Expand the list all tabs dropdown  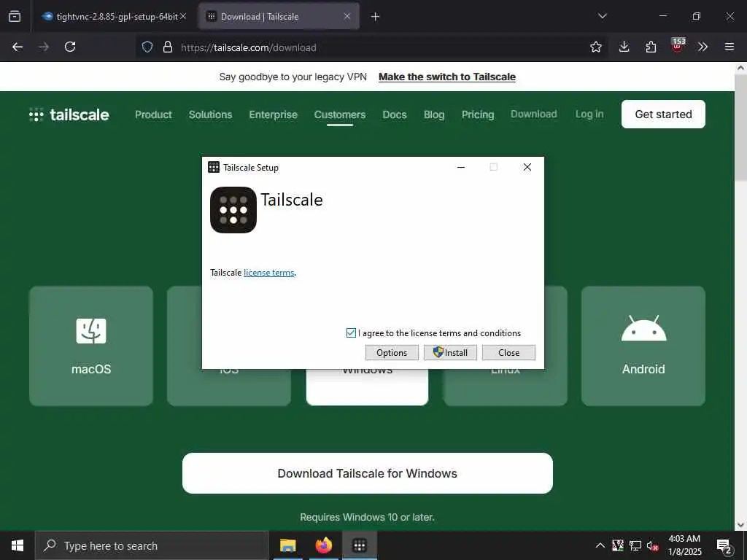tap(602, 16)
